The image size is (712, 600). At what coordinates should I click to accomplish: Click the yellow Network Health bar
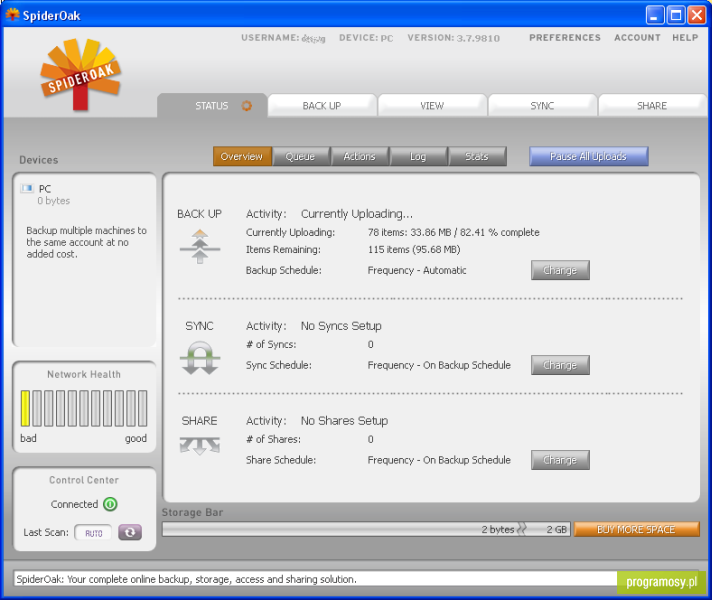point(25,408)
